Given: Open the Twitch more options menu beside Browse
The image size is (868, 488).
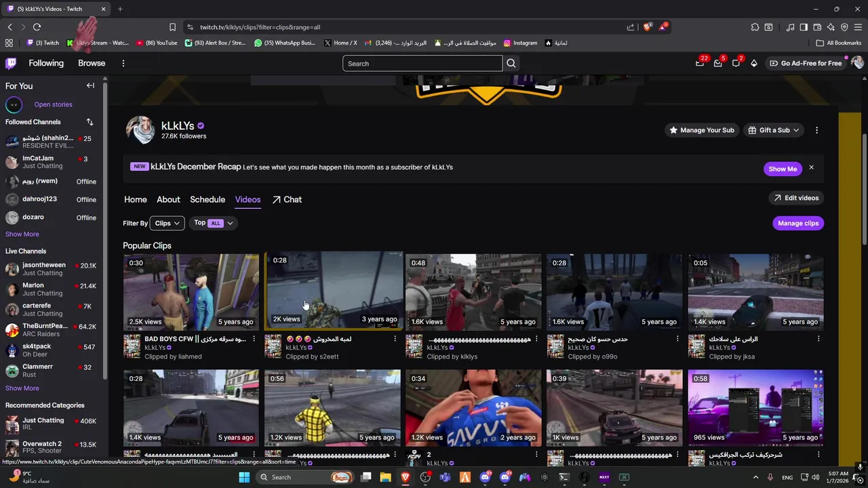Looking at the screenshot, I should 123,63.
